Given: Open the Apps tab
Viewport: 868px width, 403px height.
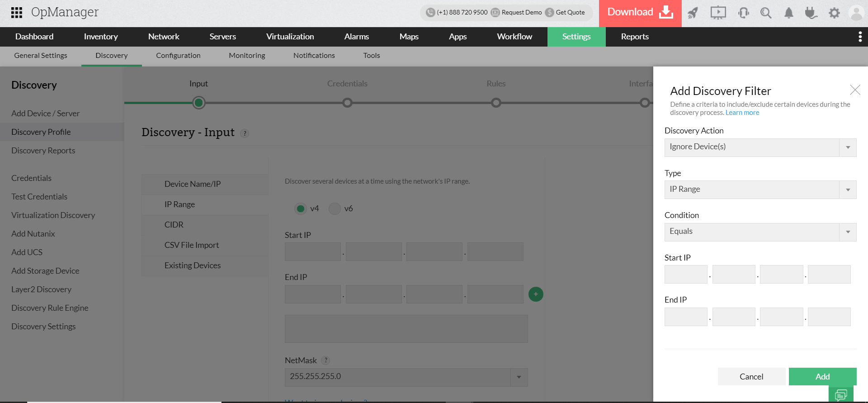Looking at the screenshot, I should click(458, 37).
